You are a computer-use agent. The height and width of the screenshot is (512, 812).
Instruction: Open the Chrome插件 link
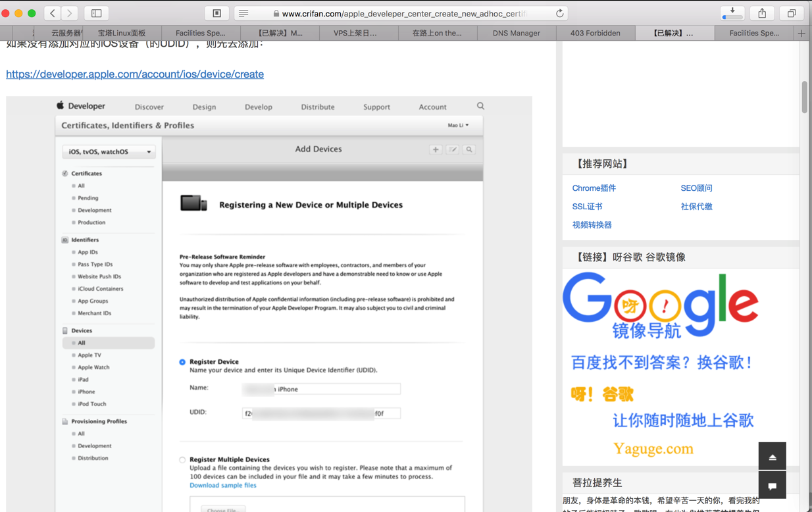(594, 188)
